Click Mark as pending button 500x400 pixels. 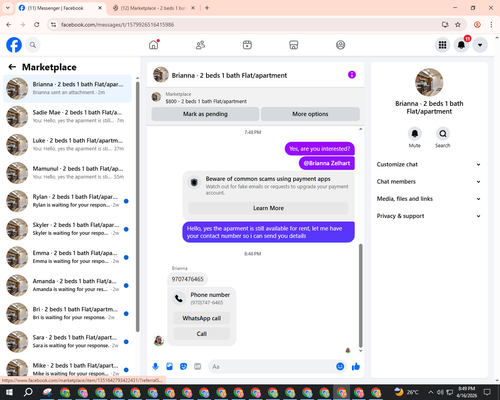(x=205, y=114)
